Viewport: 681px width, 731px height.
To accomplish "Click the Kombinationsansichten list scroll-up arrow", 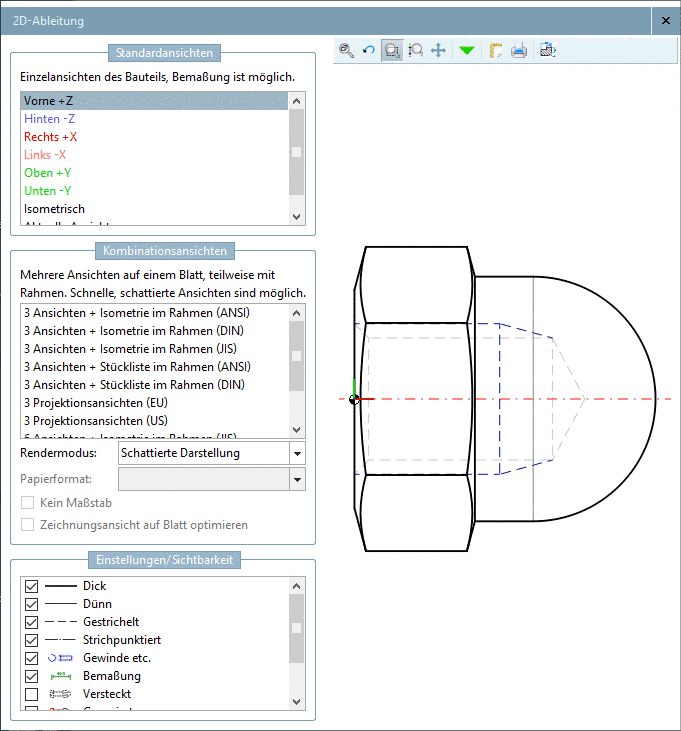I will tap(296, 313).
